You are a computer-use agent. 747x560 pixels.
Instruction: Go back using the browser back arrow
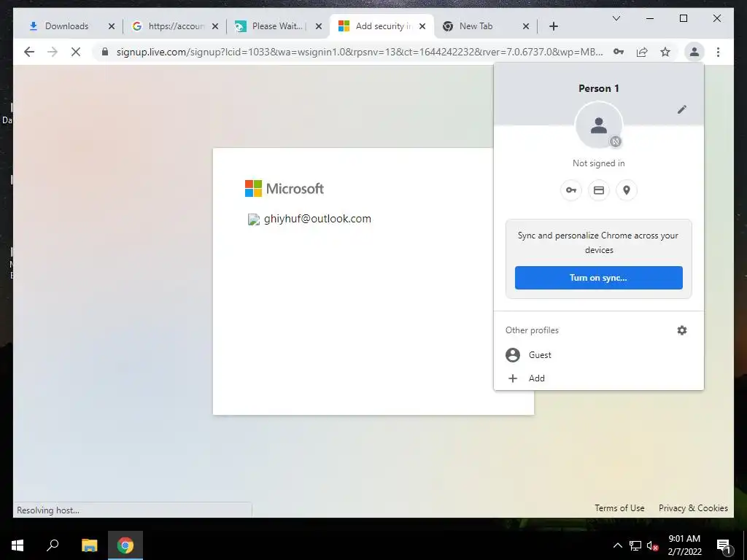tap(29, 52)
